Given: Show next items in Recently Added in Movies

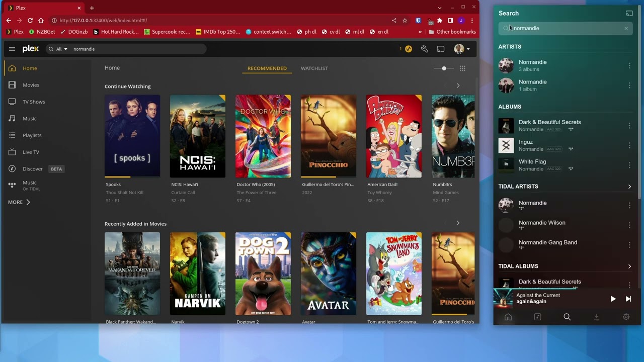Looking at the screenshot, I should pos(458,223).
